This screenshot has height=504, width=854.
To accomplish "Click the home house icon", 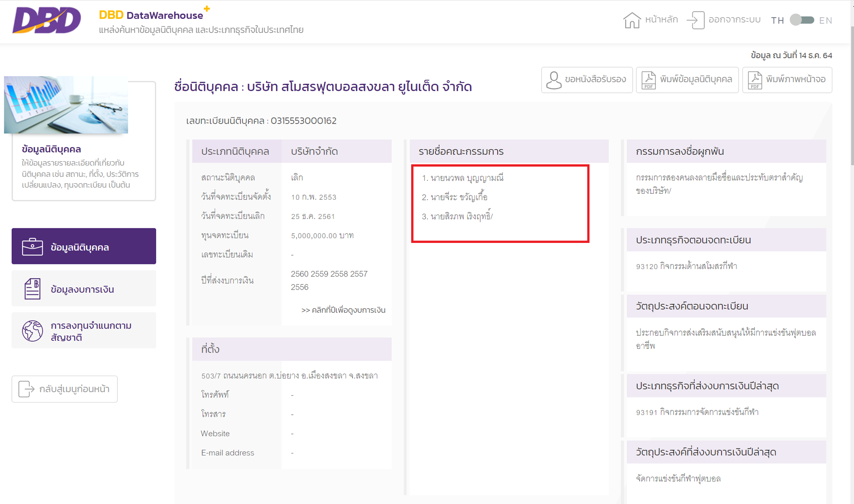I will (x=631, y=20).
